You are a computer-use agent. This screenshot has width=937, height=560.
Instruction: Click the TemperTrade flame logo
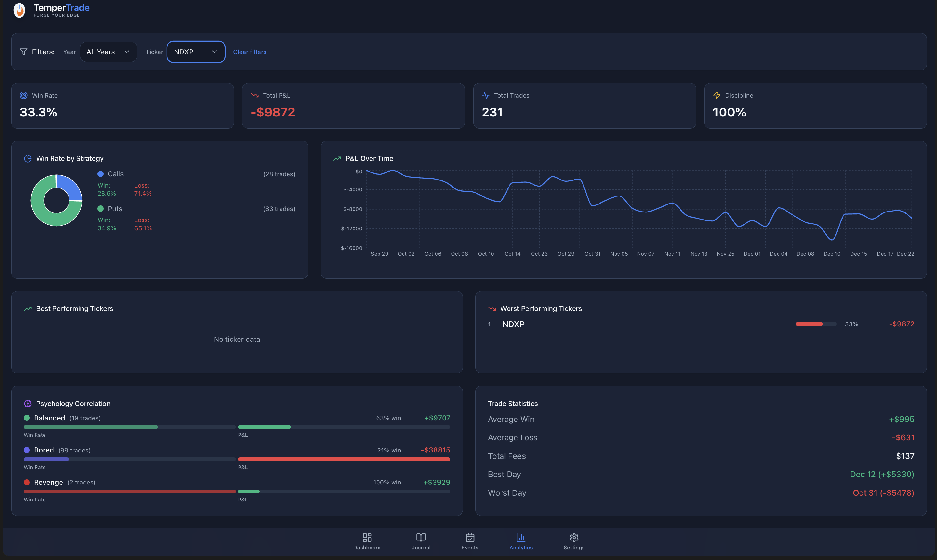19,10
